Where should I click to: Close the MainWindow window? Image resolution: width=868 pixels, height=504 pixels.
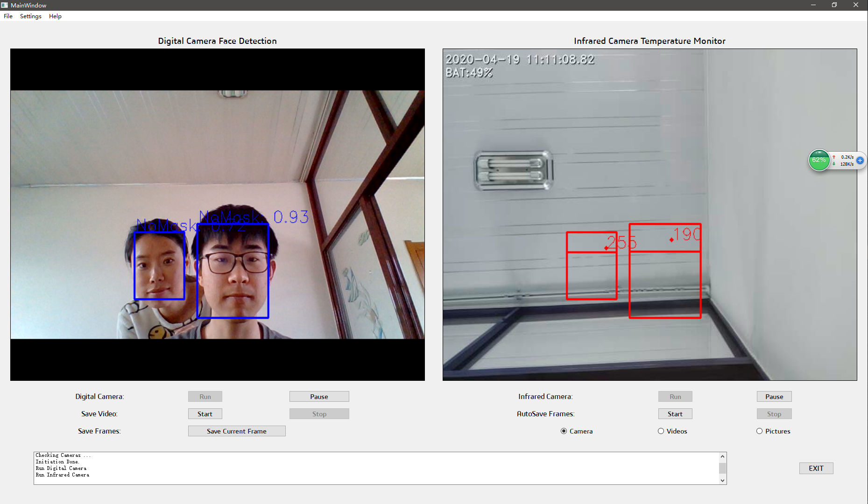pyautogui.click(x=856, y=5)
